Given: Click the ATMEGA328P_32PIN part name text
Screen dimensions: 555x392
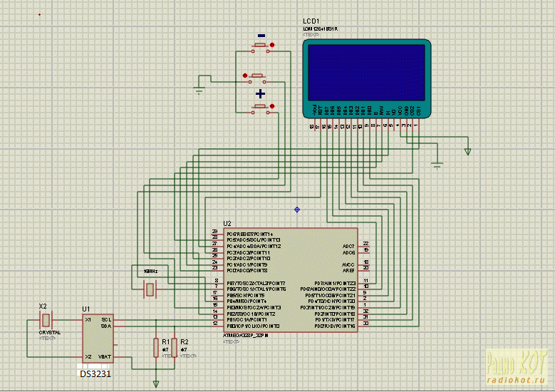Looking at the screenshot, I should [x=246, y=336].
